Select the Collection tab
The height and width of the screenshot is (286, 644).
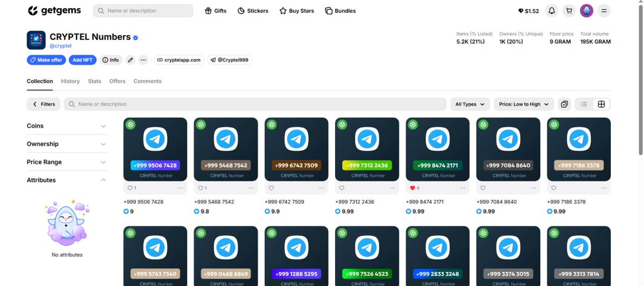(x=40, y=81)
